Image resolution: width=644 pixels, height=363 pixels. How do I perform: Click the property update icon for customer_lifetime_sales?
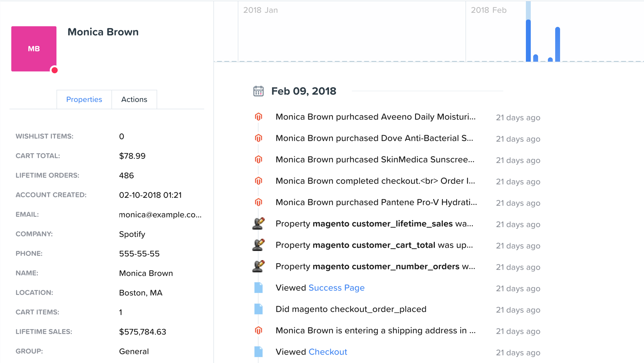tap(259, 224)
